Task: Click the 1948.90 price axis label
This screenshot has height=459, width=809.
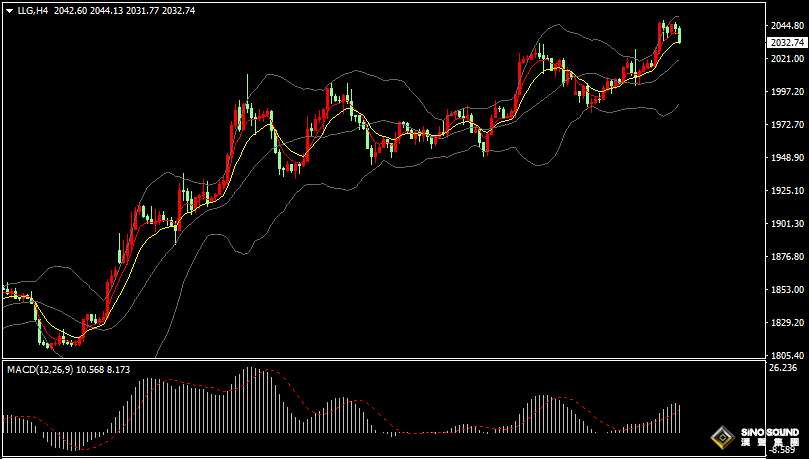Action: [x=787, y=158]
